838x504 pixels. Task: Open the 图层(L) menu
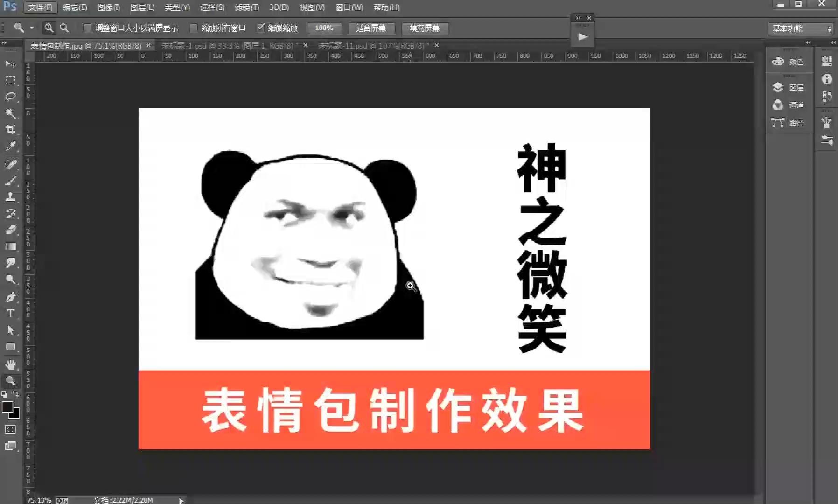pos(142,7)
